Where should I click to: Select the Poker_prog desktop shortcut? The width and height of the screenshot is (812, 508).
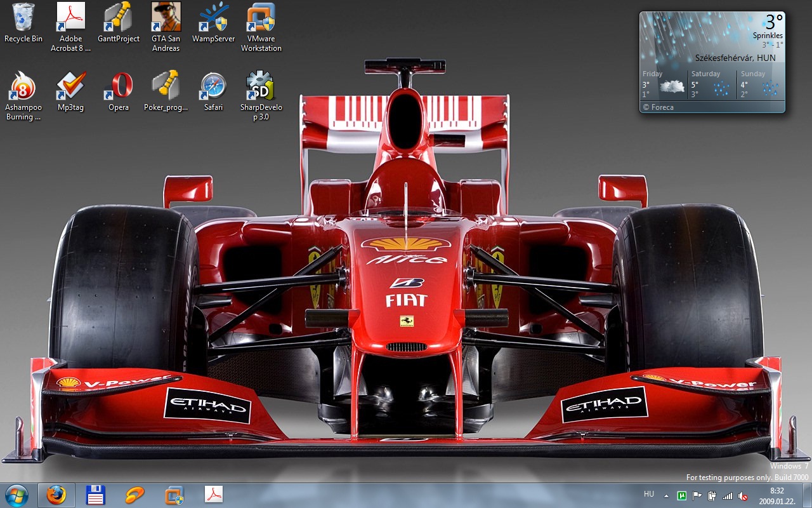point(166,92)
